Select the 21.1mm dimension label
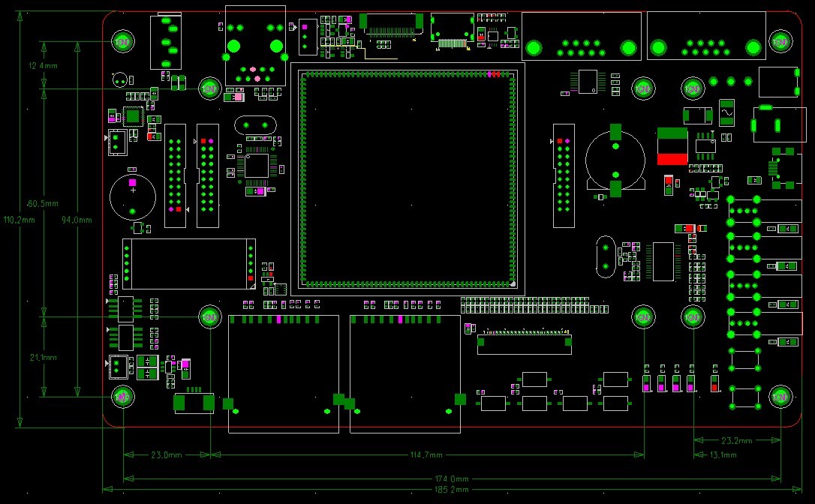The image size is (815, 504). (x=43, y=357)
